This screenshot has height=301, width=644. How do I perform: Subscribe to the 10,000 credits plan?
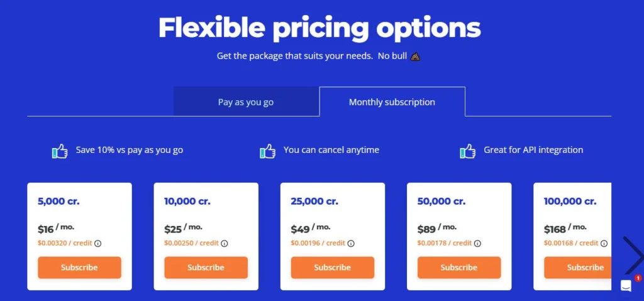pos(206,268)
